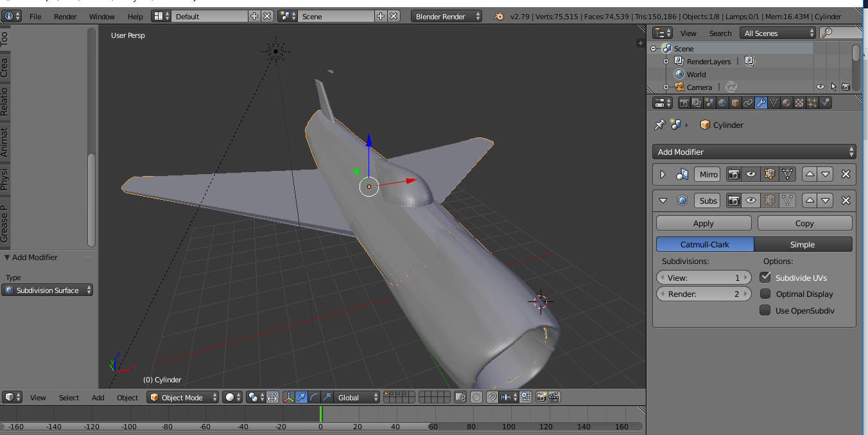Toggle proportional editing circle icon

[476, 397]
